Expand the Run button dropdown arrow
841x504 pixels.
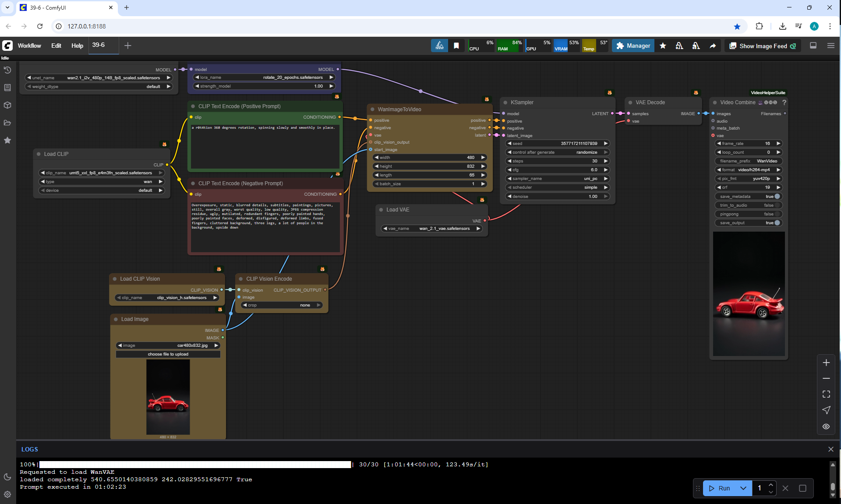(743, 488)
